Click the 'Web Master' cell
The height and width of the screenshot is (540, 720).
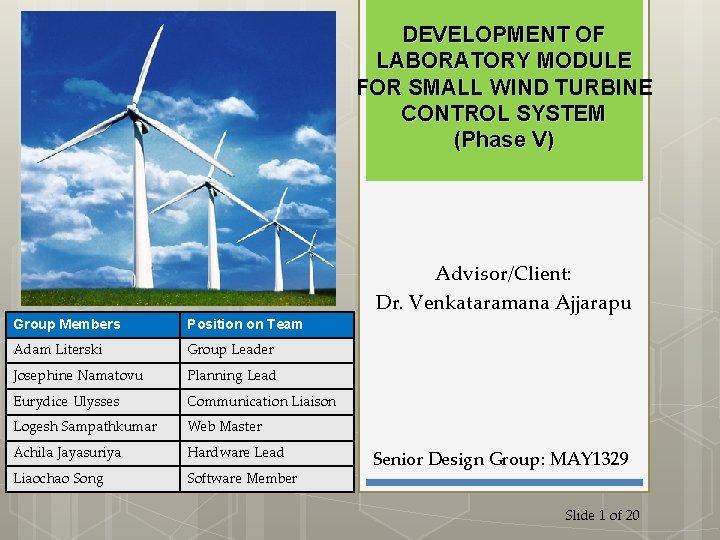coord(267,428)
